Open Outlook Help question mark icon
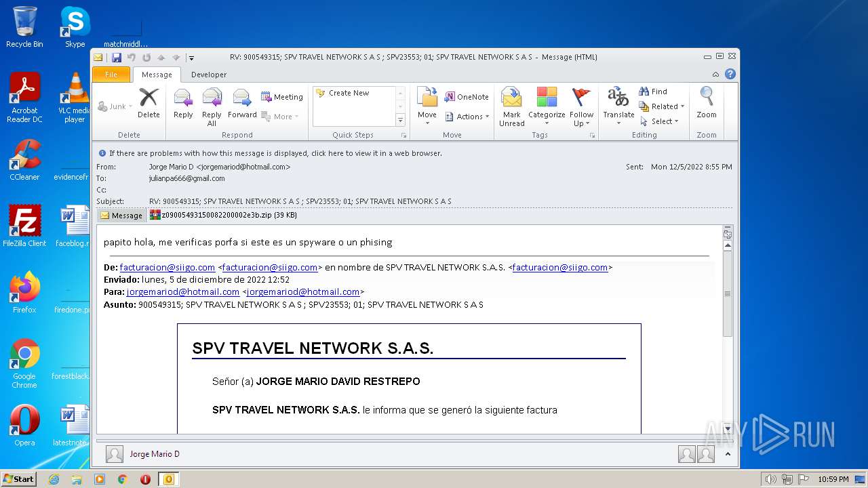The width and height of the screenshot is (868, 488). pos(730,75)
